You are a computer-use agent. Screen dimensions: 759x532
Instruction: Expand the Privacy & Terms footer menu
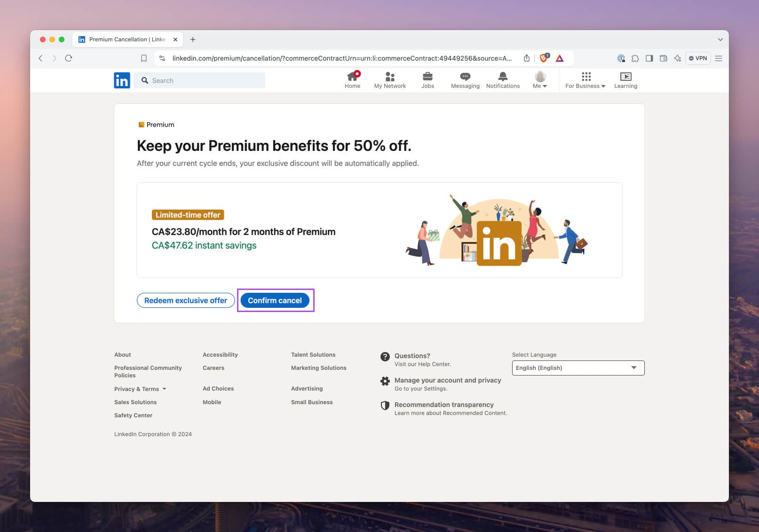(140, 389)
